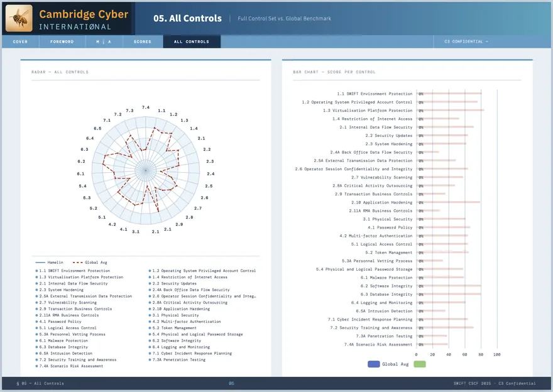
Task: Click the blue Global Avg swatch under bar chart
Action: (x=373, y=364)
